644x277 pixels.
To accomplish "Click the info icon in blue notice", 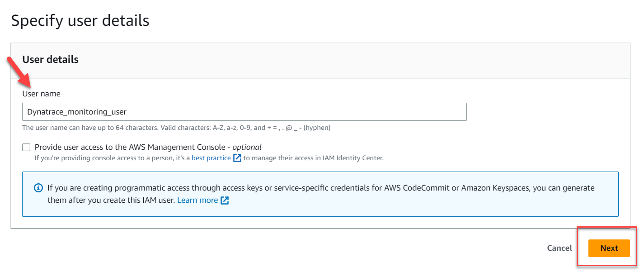I will (x=39, y=188).
